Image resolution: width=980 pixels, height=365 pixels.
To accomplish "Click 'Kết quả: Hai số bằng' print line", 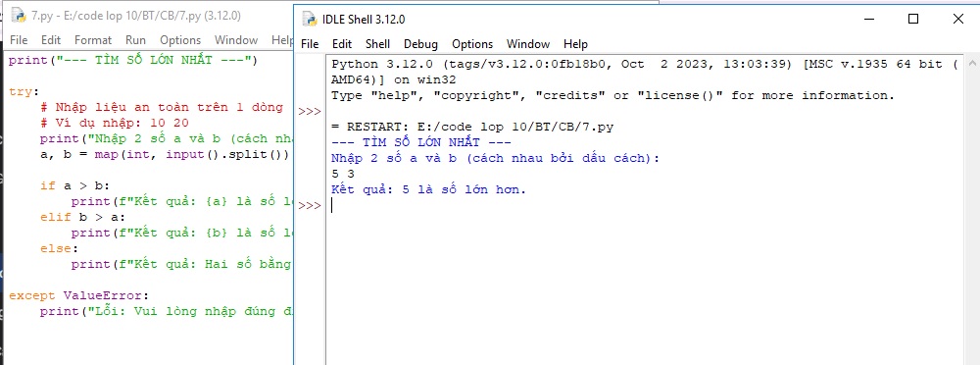I will click(181, 264).
